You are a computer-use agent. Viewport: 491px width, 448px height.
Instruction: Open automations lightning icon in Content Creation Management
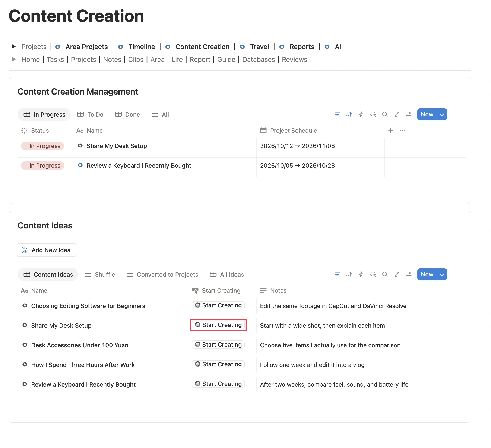(x=361, y=114)
